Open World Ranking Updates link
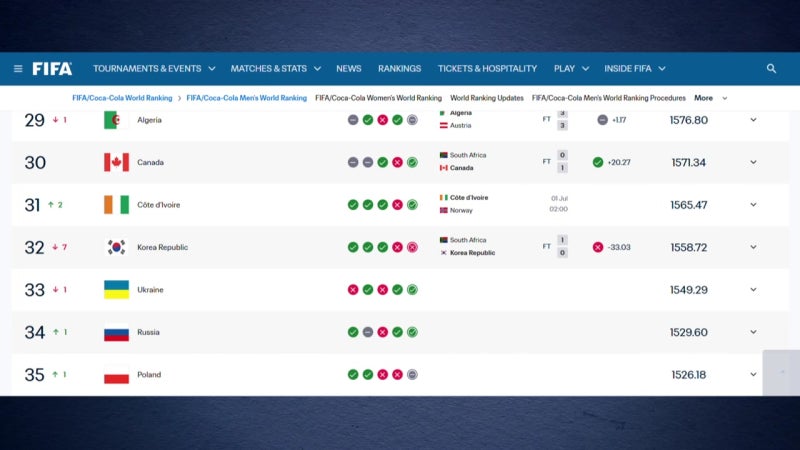This screenshot has height=450, width=800. pyautogui.click(x=487, y=98)
